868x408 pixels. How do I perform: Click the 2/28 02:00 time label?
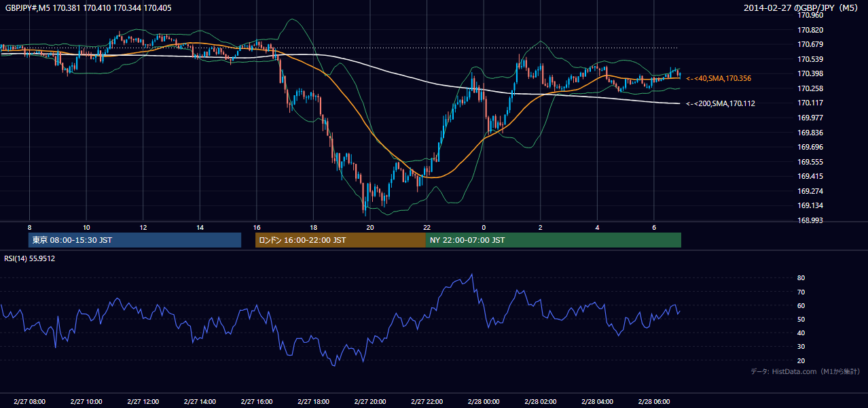[x=540, y=401]
